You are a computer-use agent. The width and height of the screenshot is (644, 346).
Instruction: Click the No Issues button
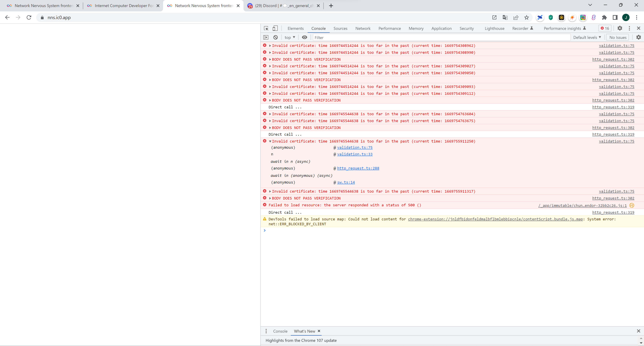pyautogui.click(x=618, y=38)
